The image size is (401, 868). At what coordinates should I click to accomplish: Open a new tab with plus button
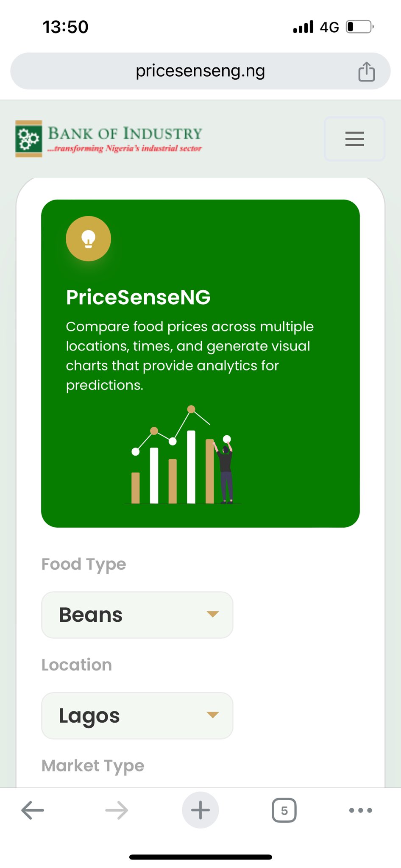click(200, 810)
